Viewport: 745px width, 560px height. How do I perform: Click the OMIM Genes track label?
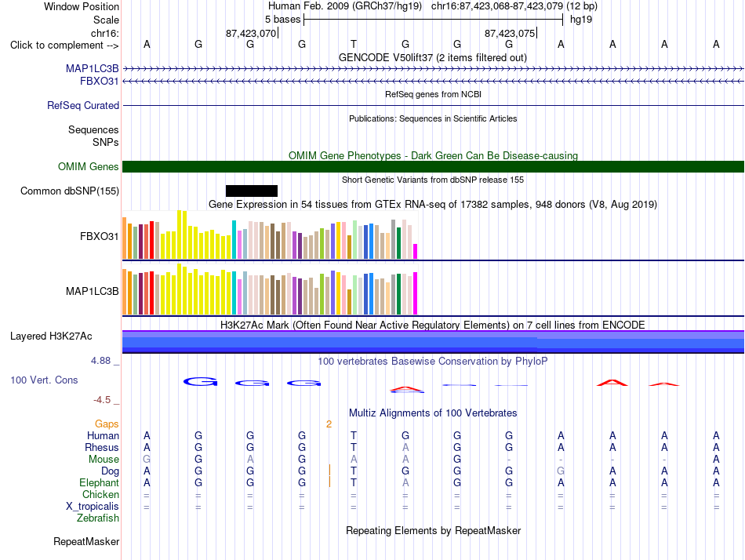[x=89, y=167]
